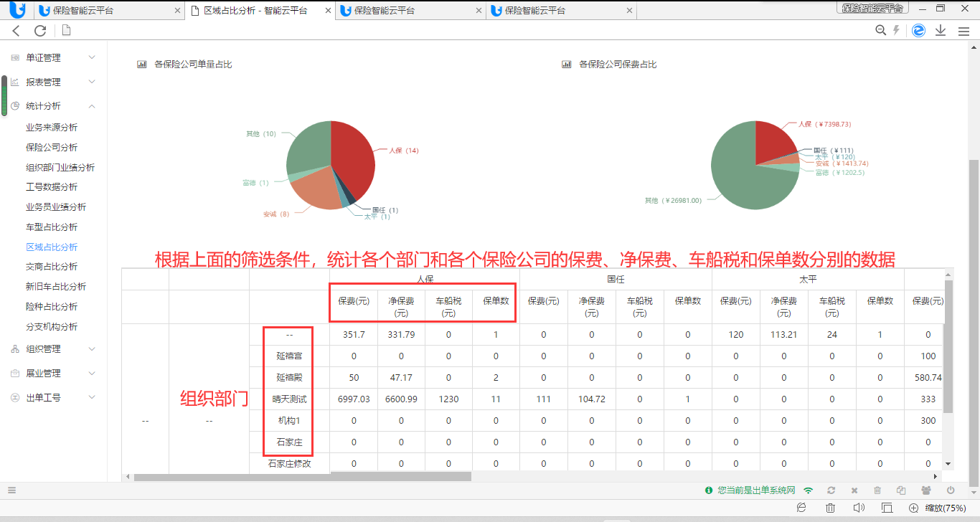Click the 太平 column group header
Screen dimensions: 980x522
point(808,279)
